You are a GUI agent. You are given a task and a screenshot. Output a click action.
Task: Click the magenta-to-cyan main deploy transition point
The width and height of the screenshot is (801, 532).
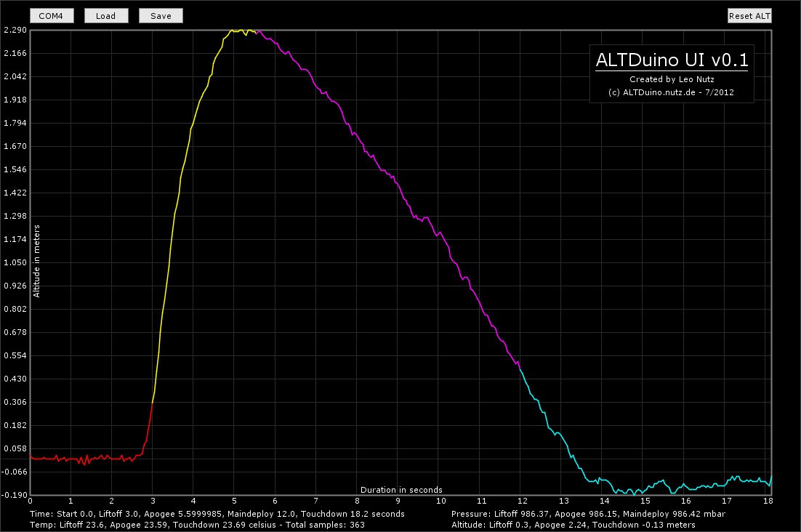tap(520, 368)
